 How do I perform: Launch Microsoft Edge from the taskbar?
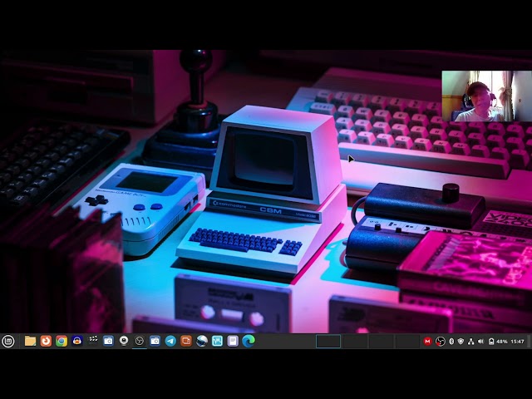[249, 341]
